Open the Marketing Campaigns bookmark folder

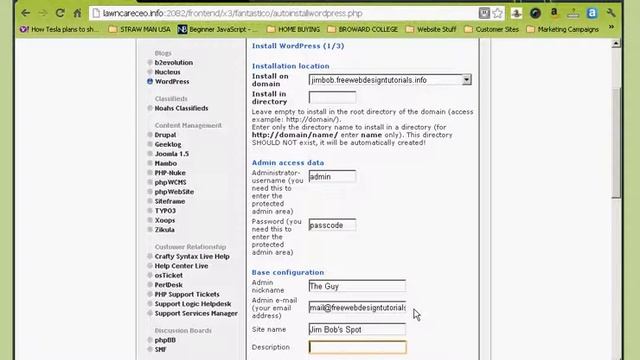[563, 29]
